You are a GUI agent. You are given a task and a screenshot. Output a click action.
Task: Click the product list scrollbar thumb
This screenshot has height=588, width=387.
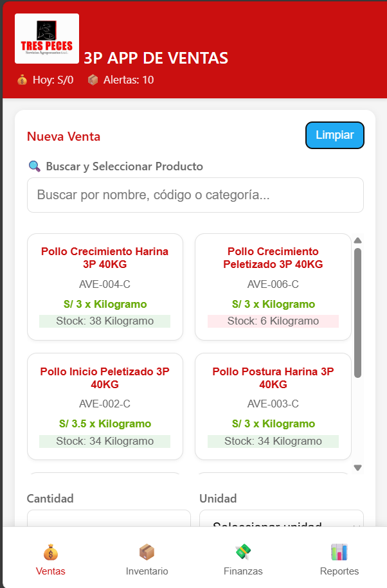tap(358, 312)
